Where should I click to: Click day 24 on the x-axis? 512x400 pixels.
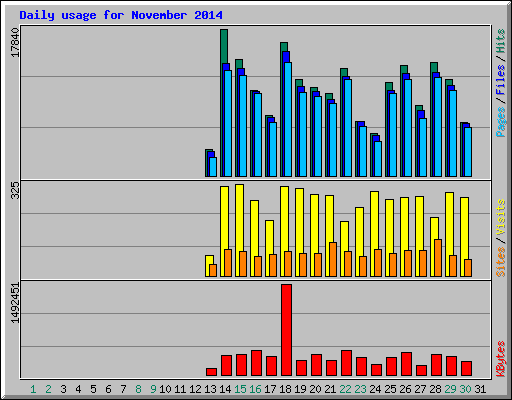tap(375, 389)
